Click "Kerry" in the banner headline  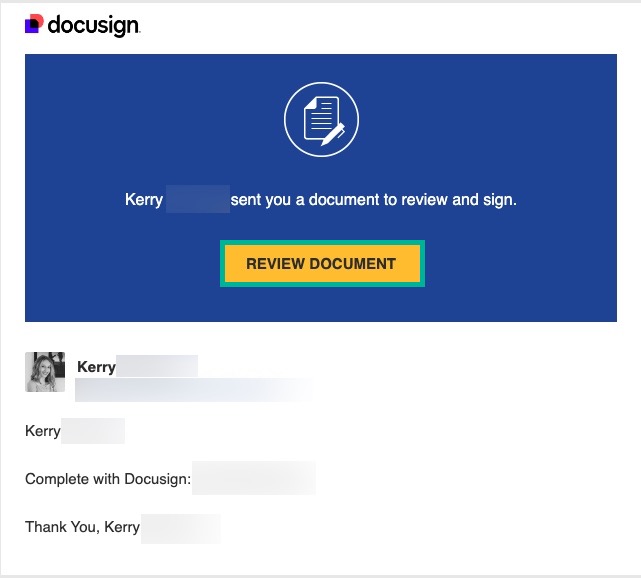144,200
